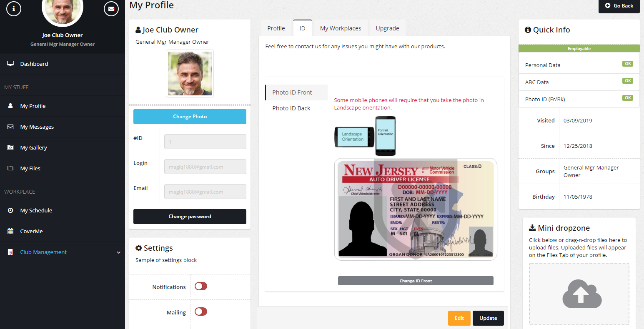Open the Upgrade tab
Image resolution: width=644 pixels, height=329 pixels.
tap(387, 28)
